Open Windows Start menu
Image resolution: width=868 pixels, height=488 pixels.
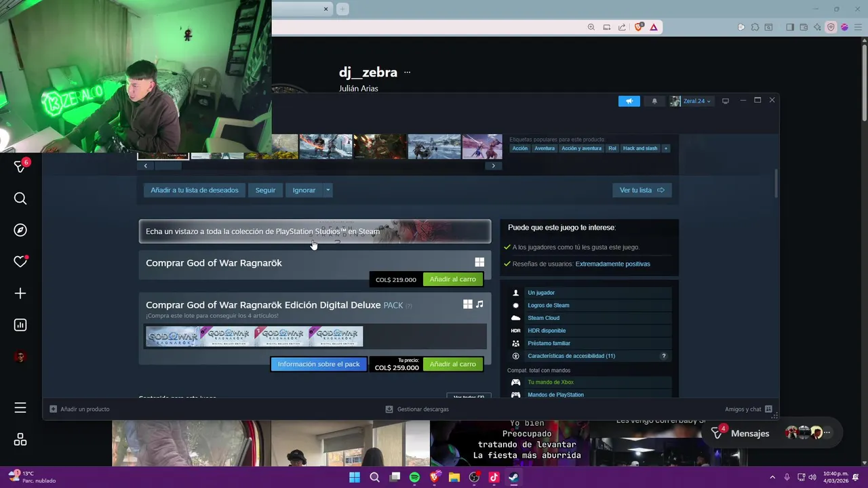pyautogui.click(x=355, y=477)
